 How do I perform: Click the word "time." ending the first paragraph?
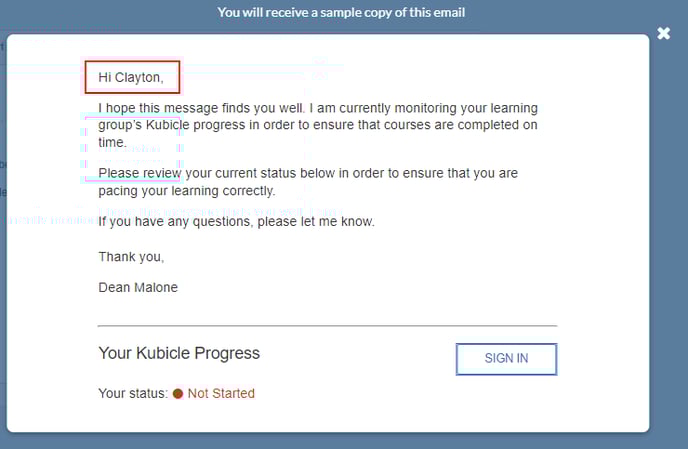click(112, 143)
